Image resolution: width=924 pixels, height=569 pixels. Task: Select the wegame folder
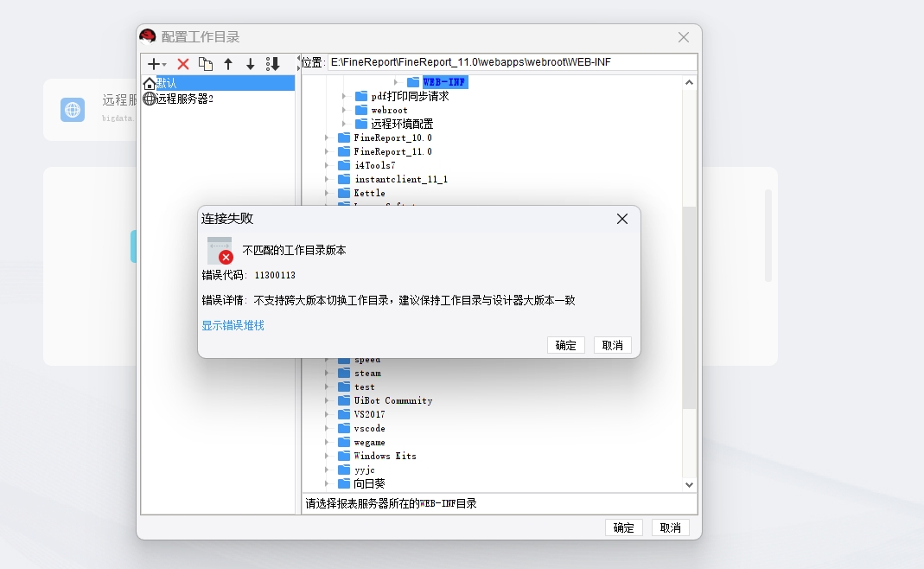point(369,442)
